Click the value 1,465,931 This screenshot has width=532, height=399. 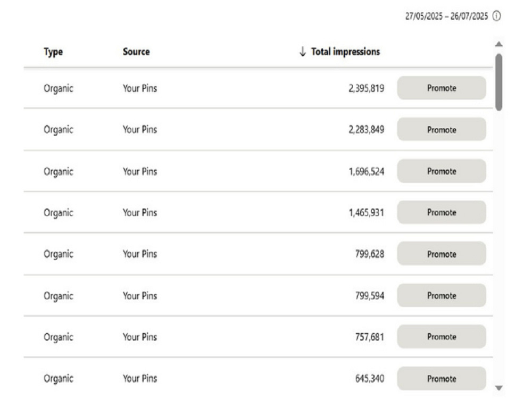pos(367,213)
